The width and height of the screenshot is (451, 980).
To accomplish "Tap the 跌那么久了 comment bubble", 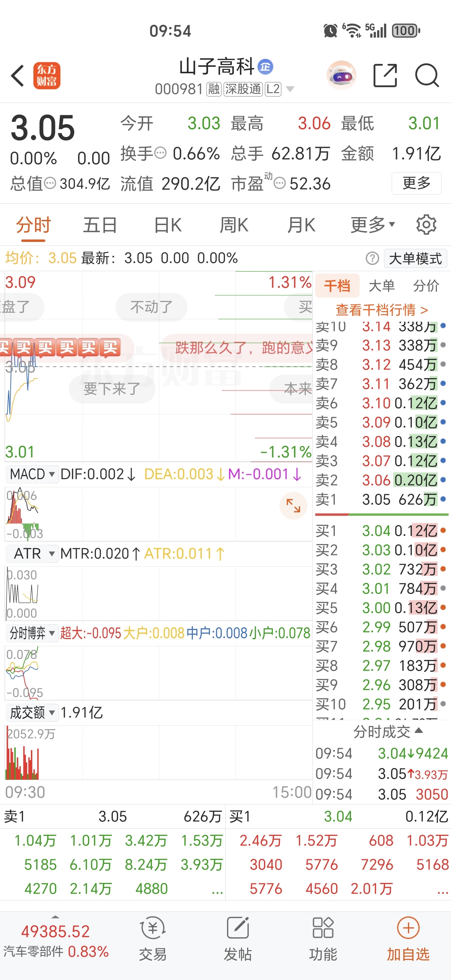I will (238, 348).
